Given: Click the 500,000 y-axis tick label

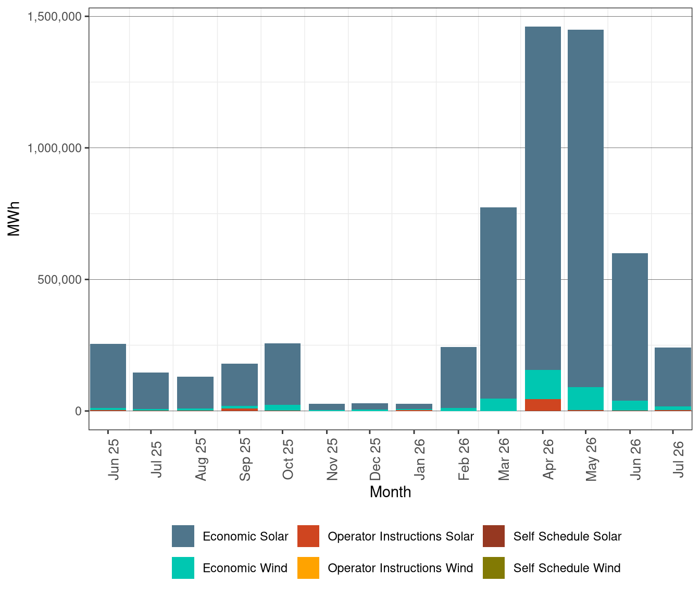Looking at the screenshot, I should coord(60,280).
